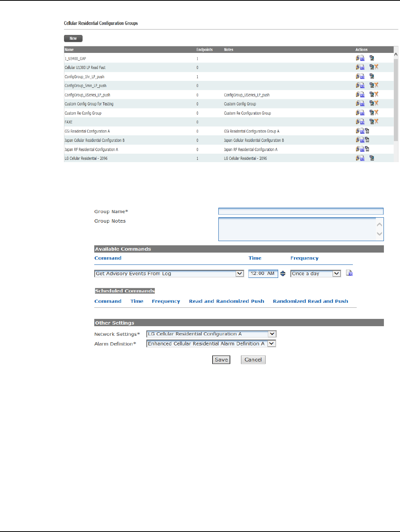Click copy icon for 1_U3400_GAP row
The height and width of the screenshot is (532, 400).
(362, 58)
